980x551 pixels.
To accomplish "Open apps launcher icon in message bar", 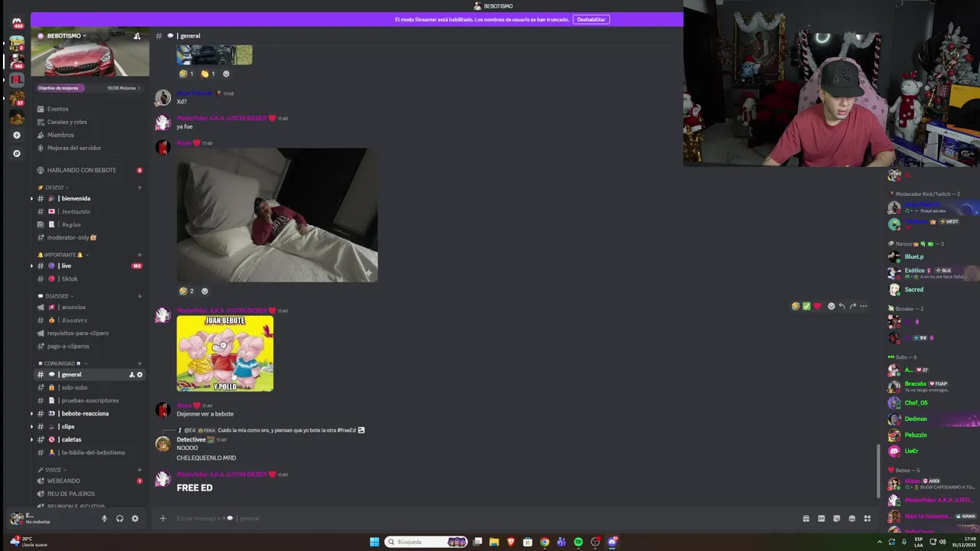I will click(x=867, y=519).
